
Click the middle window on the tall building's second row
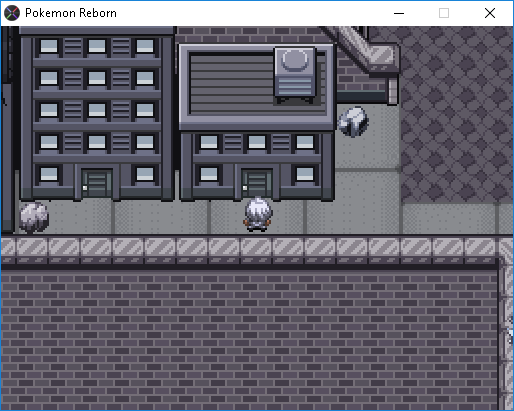pyautogui.click(x=97, y=78)
